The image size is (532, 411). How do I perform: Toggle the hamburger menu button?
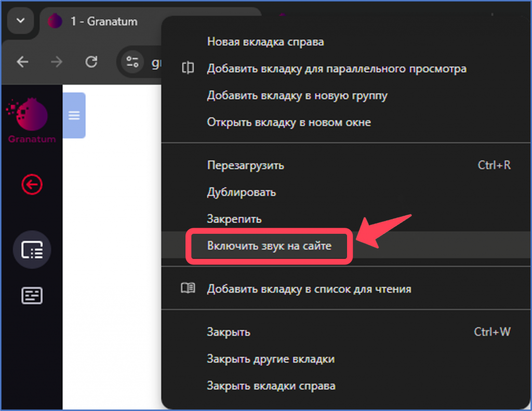[74, 115]
